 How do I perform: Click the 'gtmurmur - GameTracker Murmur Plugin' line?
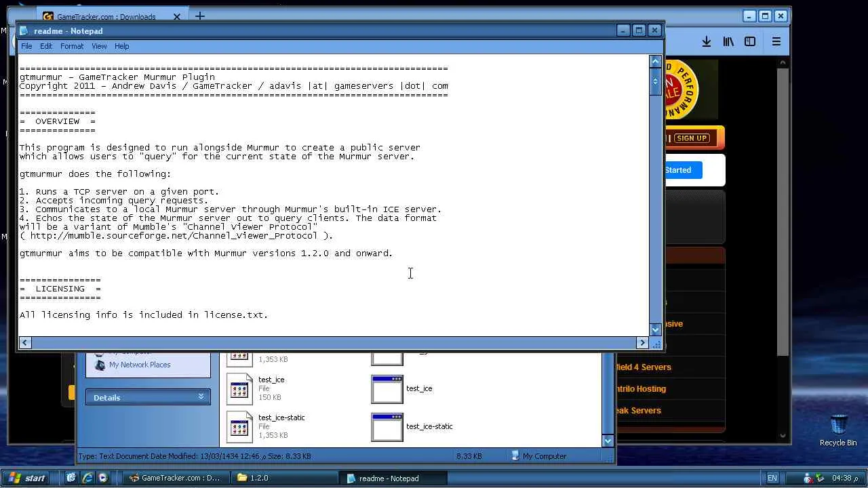(117, 77)
